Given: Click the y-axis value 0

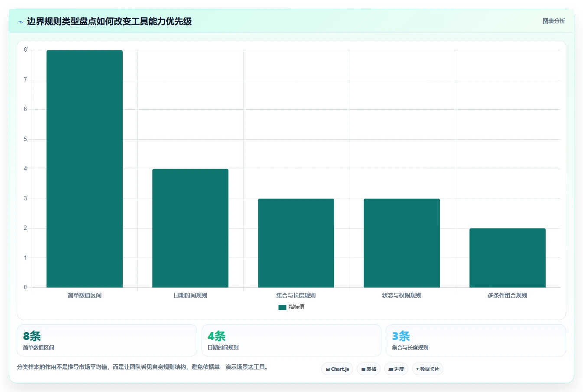Looking at the screenshot, I should tap(25, 287).
